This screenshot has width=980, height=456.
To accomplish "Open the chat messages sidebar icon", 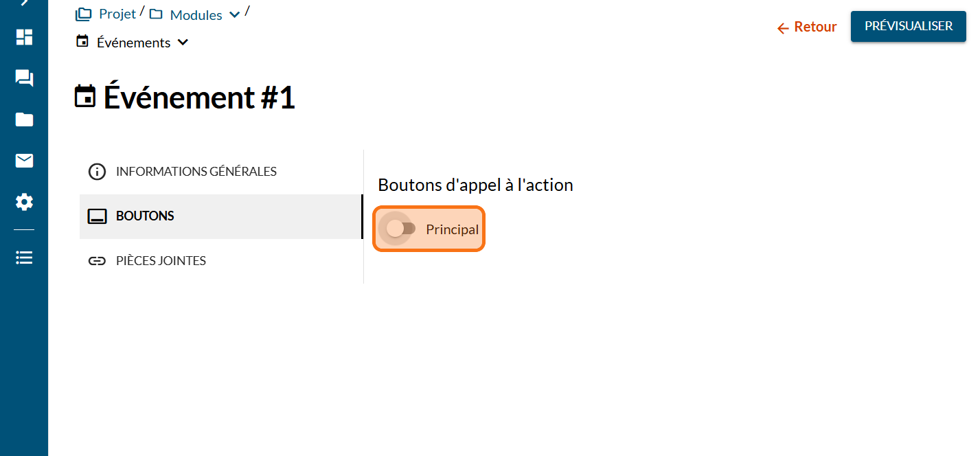I will click(24, 78).
